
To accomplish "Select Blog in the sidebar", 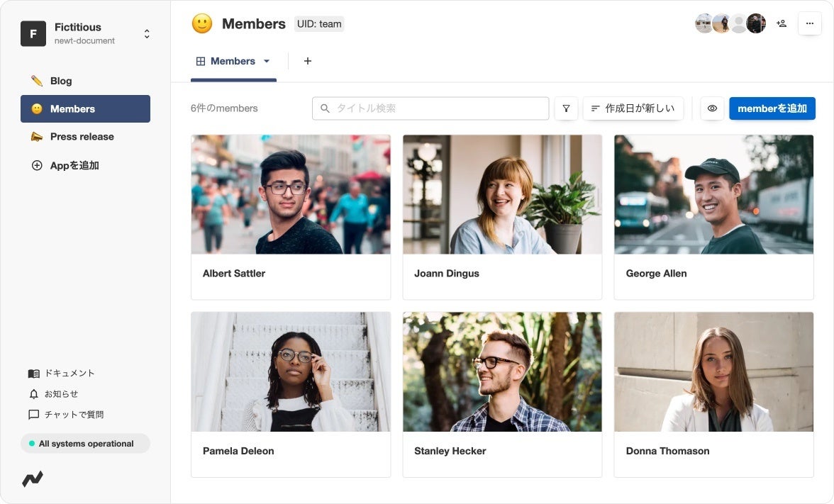I will coord(61,81).
